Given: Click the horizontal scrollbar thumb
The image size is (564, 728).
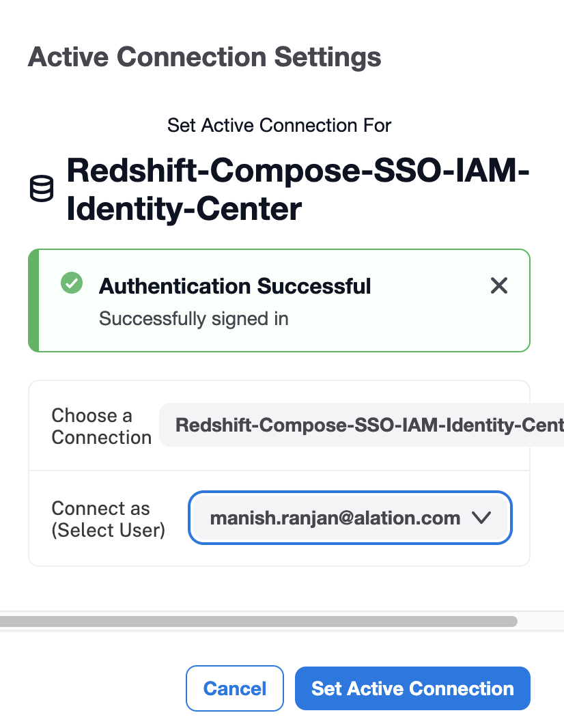Looking at the screenshot, I should coord(258,621).
